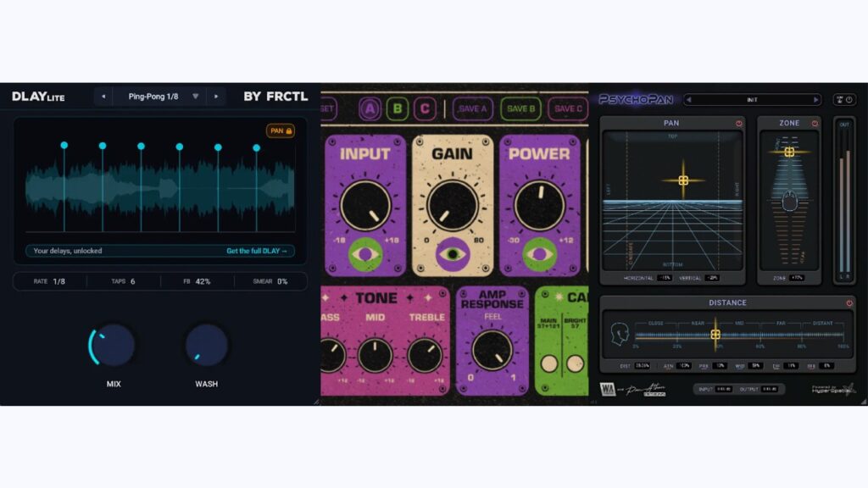Click the PsychoPan top-right power icon
Image resolution: width=868 pixels, height=488 pixels.
(x=849, y=100)
